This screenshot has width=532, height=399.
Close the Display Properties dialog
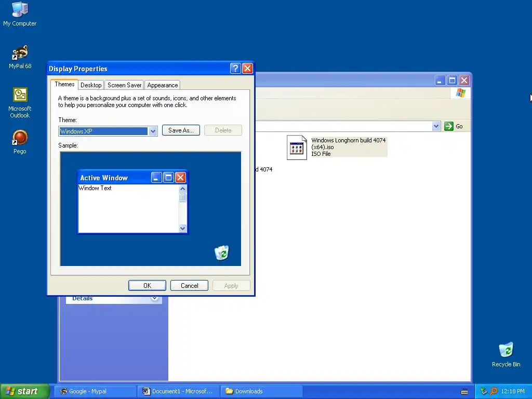click(248, 69)
